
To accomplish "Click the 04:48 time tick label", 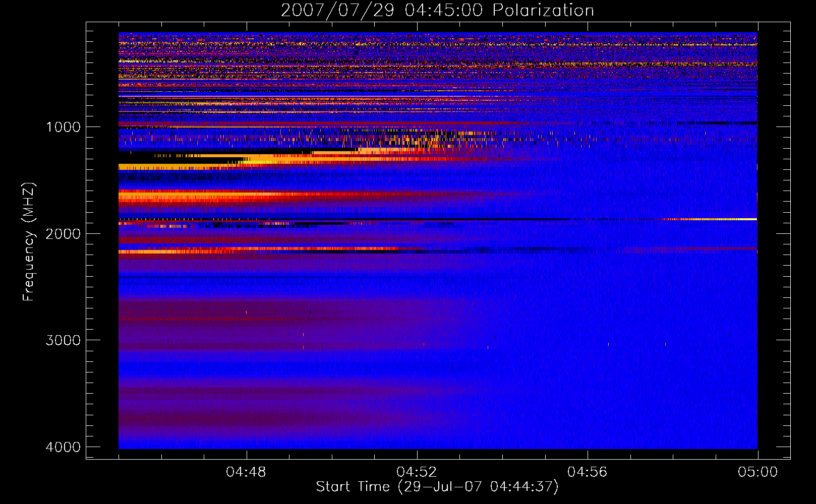I will tap(246, 472).
